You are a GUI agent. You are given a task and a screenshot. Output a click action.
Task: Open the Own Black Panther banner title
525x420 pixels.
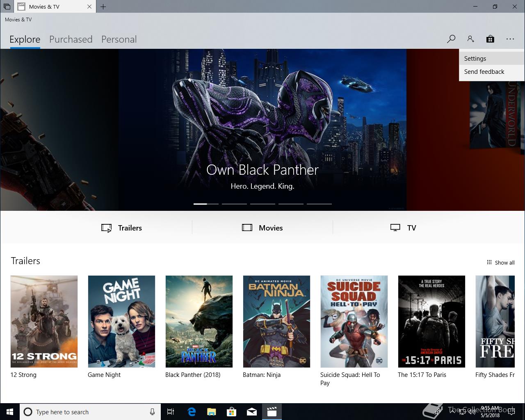point(262,170)
